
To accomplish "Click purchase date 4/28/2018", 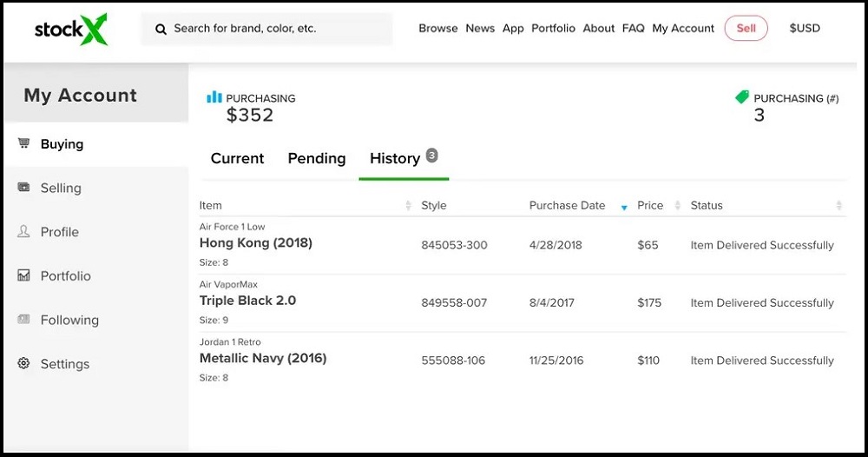I will (x=556, y=245).
